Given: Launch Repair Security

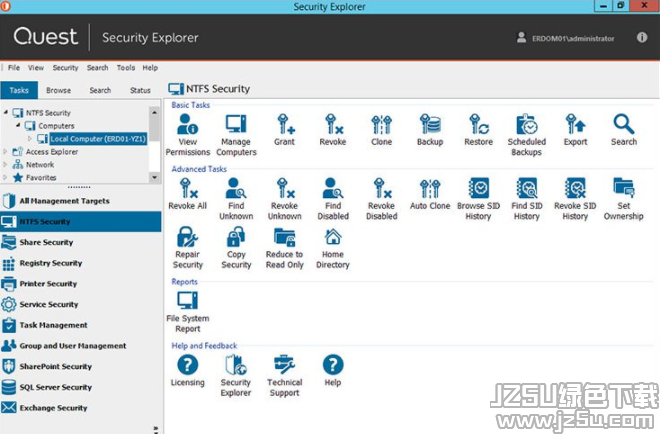Looking at the screenshot, I should coord(188,248).
